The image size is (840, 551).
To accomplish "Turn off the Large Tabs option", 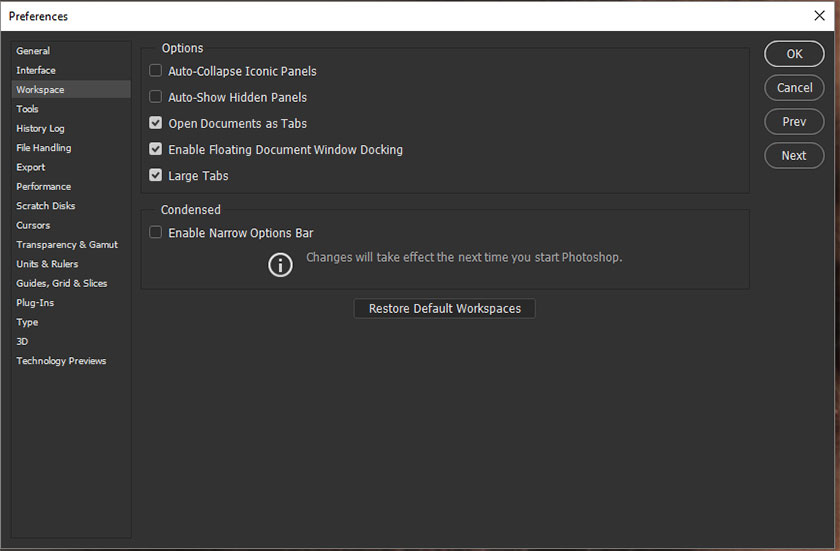I will click(x=155, y=175).
